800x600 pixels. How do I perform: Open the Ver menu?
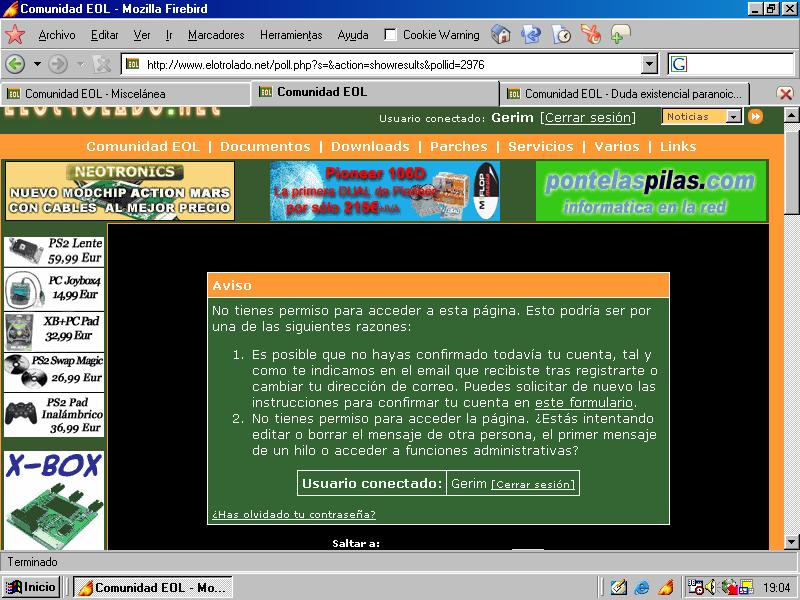pos(141,35)
